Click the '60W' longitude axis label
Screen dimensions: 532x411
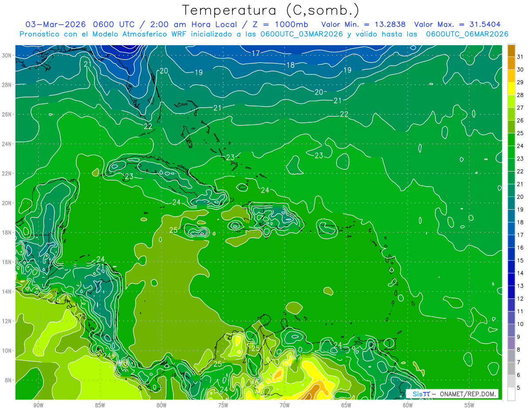tap(408, 406)
